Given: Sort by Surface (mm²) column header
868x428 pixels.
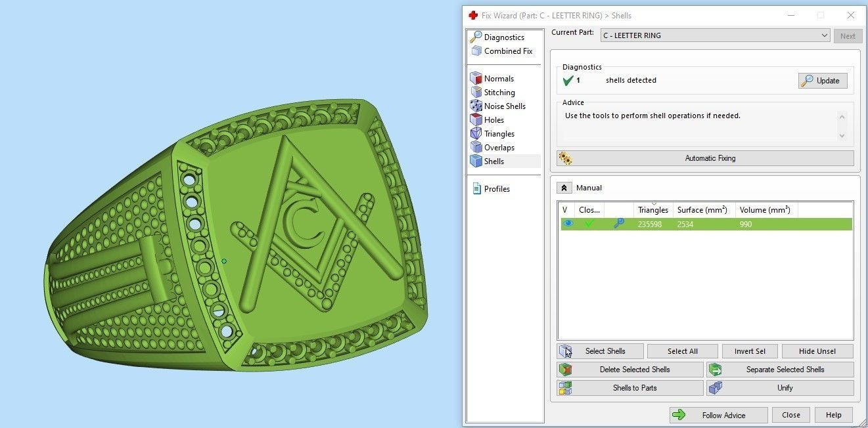Looking at the screenshot, I should [x=703, y=210].
